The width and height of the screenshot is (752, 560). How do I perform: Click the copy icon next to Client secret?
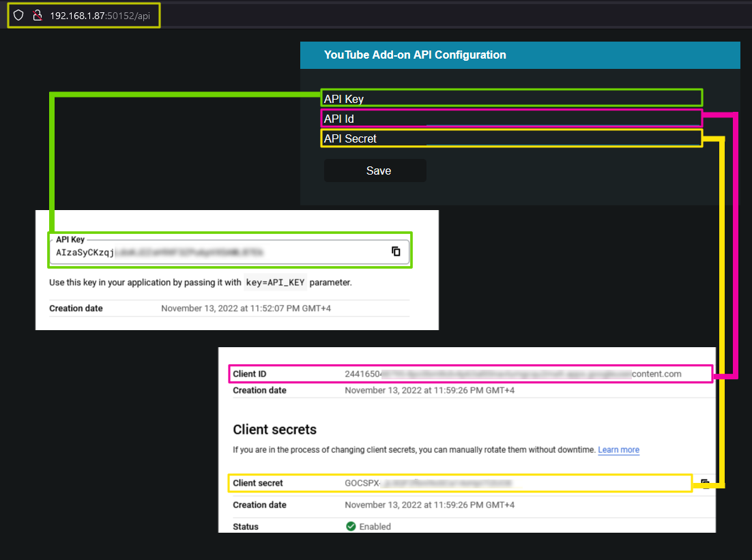click(704, 482)
